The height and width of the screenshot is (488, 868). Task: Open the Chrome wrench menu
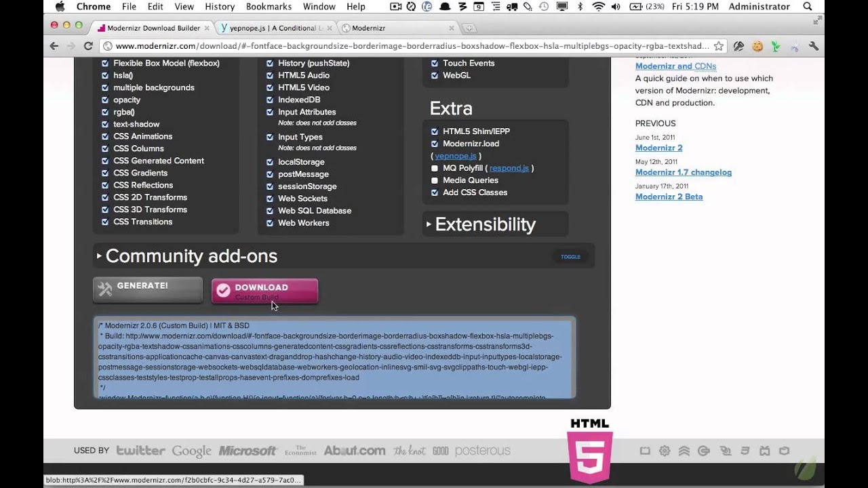[x=814, y=46]
